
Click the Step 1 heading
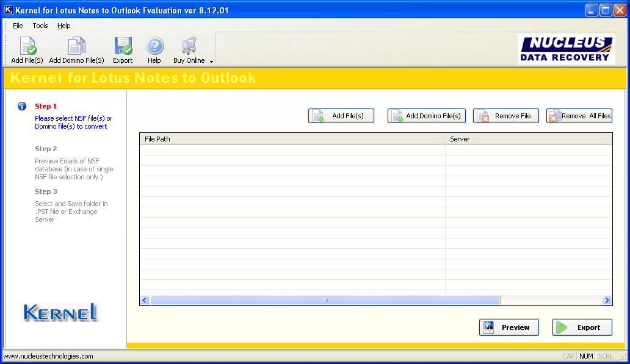46,106
